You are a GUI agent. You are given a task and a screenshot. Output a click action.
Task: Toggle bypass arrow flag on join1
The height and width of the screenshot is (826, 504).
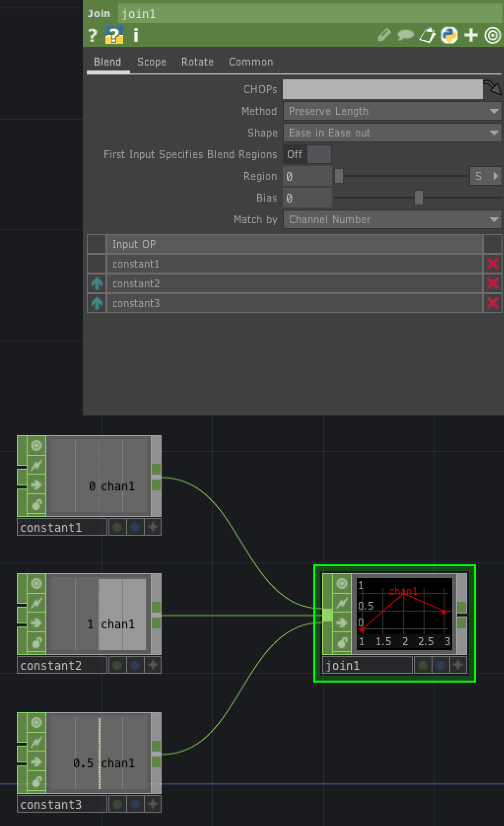coord(342,623)
